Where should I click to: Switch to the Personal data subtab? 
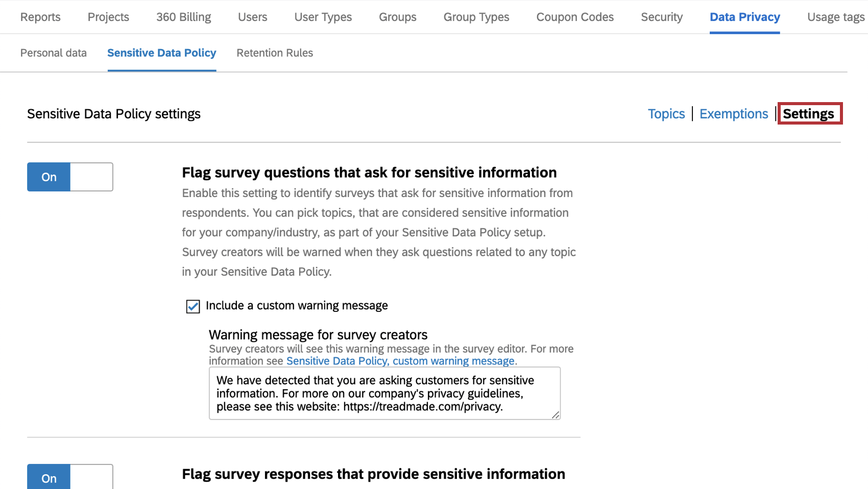click(x=53, y=53)
